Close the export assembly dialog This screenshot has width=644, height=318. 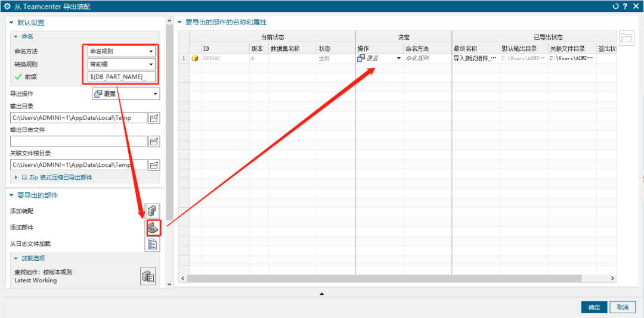pos(636,6)
